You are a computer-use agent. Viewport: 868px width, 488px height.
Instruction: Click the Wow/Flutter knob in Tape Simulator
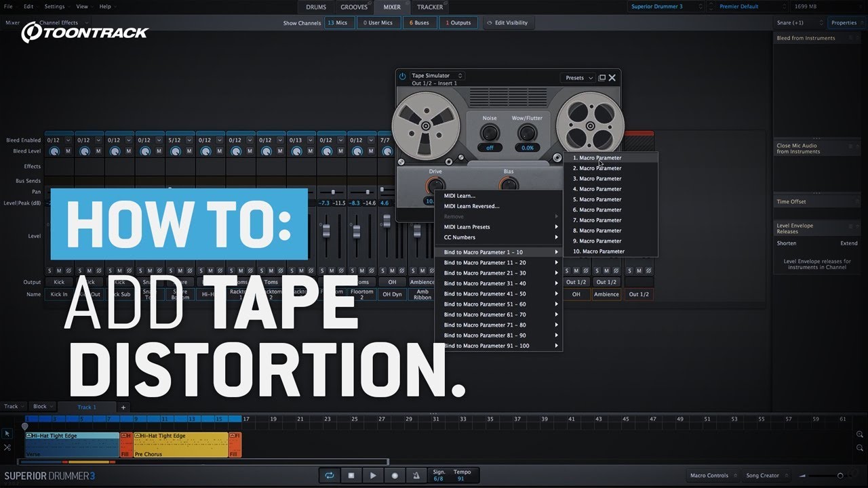(527, 133)
